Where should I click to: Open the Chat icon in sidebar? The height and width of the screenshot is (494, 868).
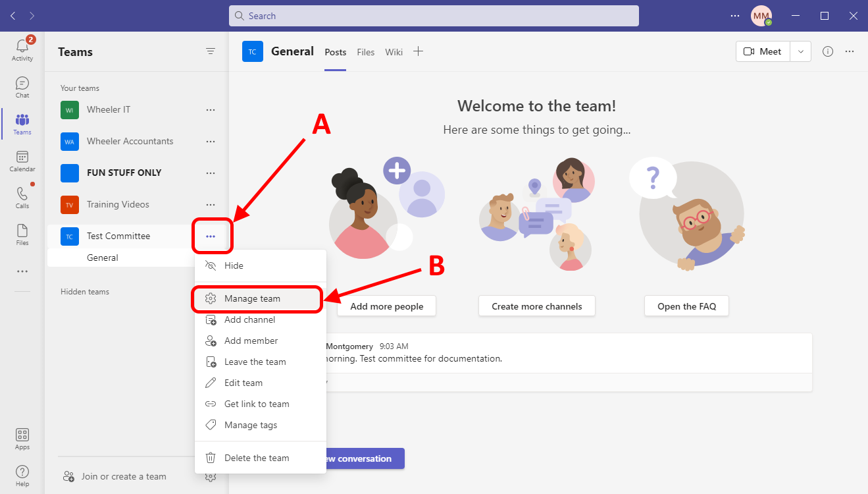coord(22,87)
